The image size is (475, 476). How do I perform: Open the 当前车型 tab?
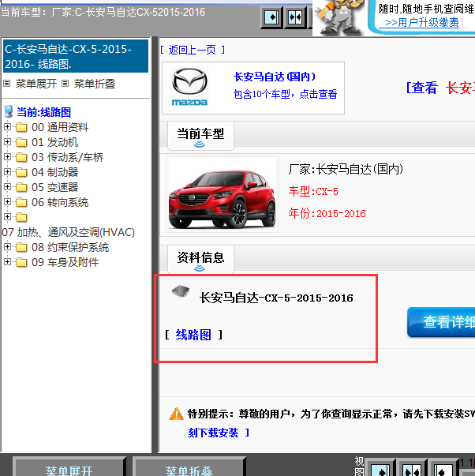pos(200,136)
